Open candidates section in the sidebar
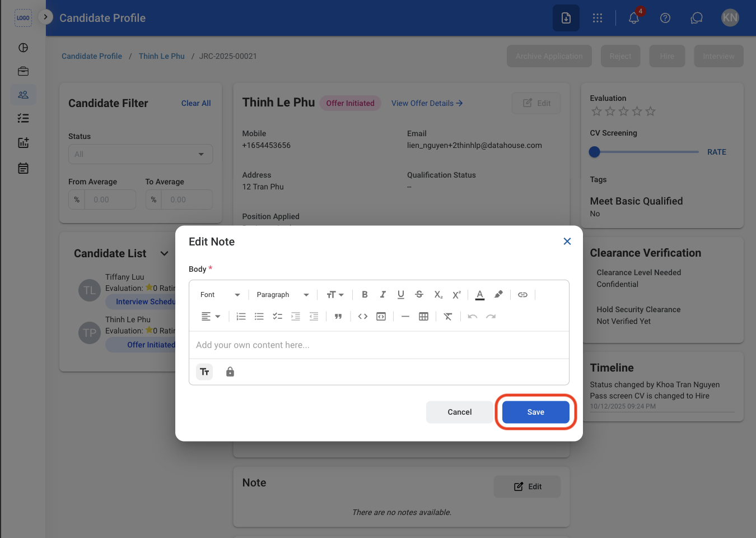Viewport: 756px width, 538px height. coord(23,95)
